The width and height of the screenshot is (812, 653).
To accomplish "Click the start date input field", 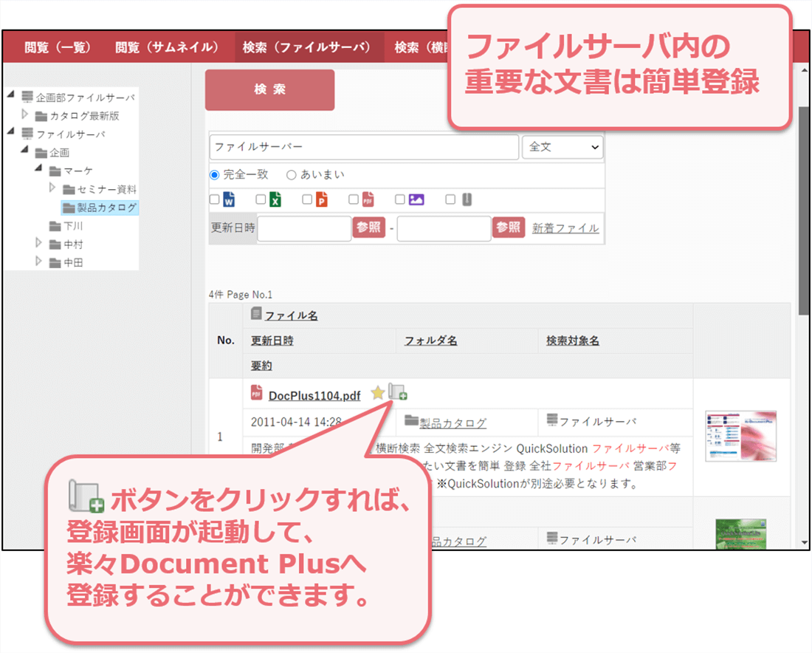I will pos(304,228).
